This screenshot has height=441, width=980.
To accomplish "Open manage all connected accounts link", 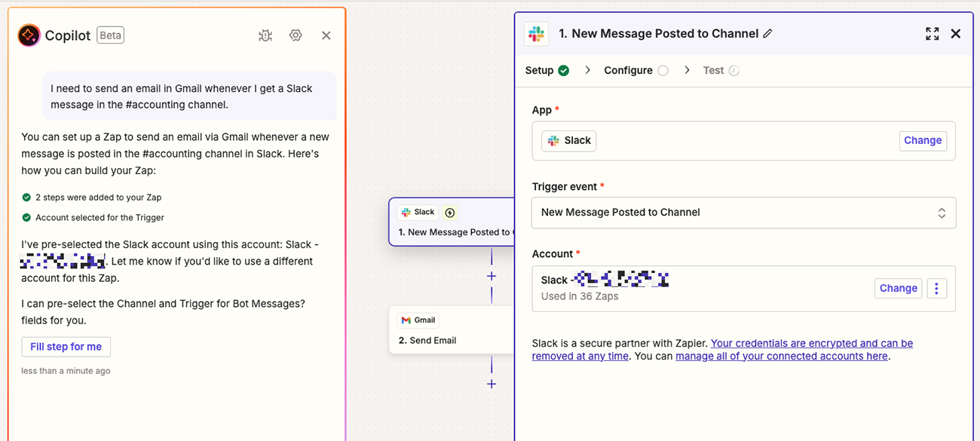I will coord(782,356).
